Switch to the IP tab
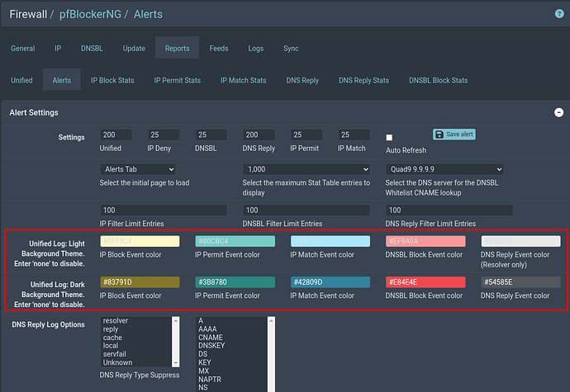Image resolution: width=570 pixels, height=392 pixels. coord(58,49)
